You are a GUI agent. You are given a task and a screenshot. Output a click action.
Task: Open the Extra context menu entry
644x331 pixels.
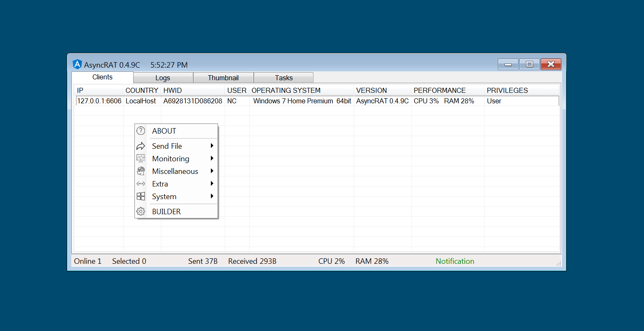click(x=160, y=184)
